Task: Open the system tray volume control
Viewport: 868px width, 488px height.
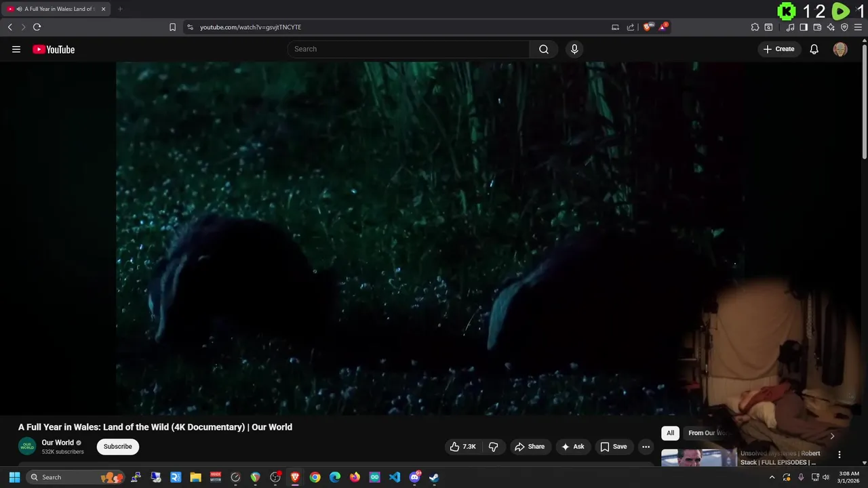Action: 825,477
